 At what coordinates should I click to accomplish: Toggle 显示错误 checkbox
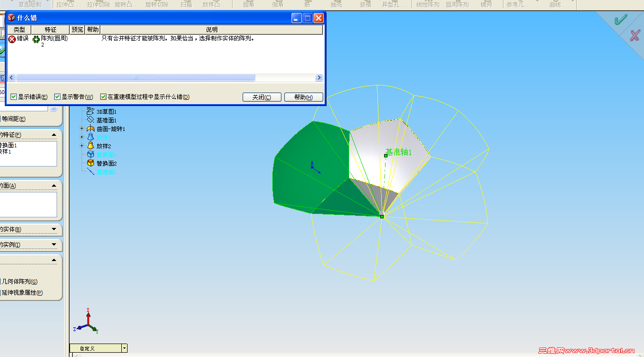(13, 97)
